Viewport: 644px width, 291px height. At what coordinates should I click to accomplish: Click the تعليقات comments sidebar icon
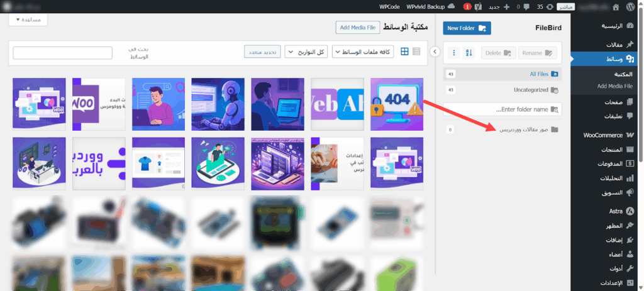(630, 116)
